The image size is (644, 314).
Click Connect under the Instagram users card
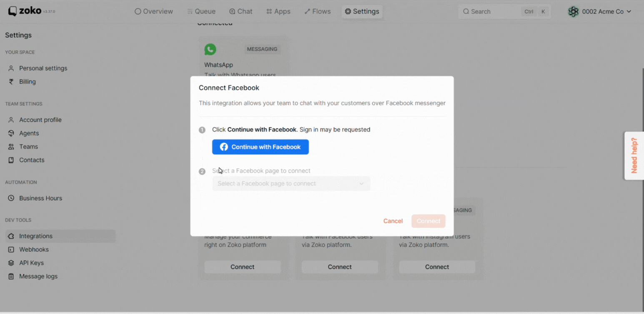(x=437, y=267)
